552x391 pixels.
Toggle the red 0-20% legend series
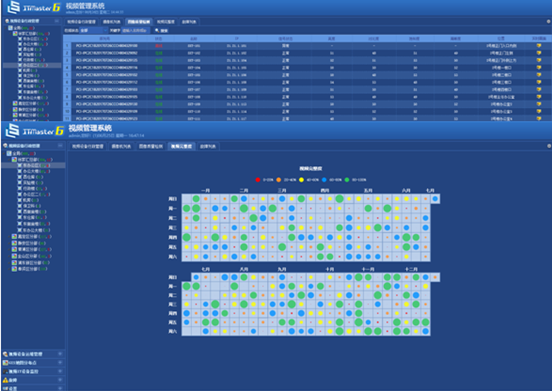pyautogui.click(x=265, y=180)
